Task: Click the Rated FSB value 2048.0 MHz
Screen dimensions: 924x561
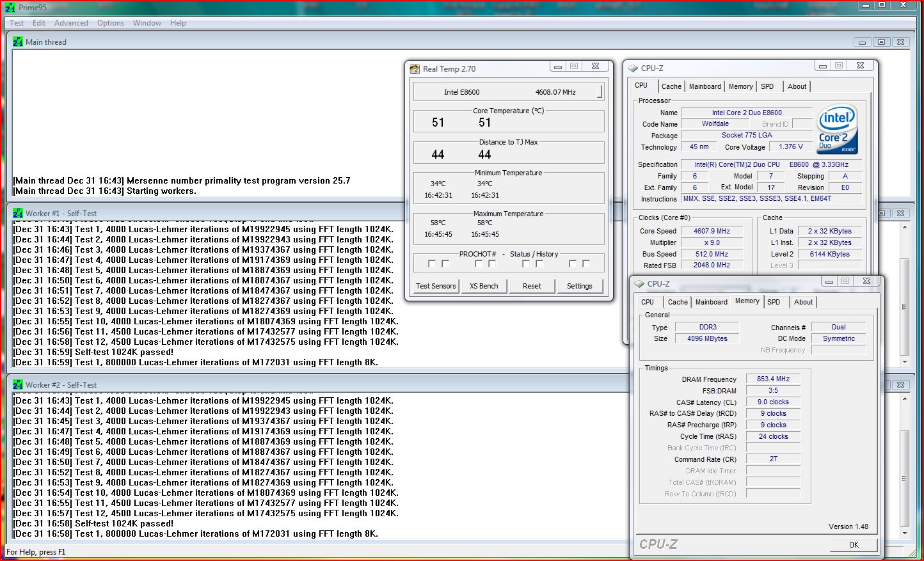Action: (x=712, y=265)
